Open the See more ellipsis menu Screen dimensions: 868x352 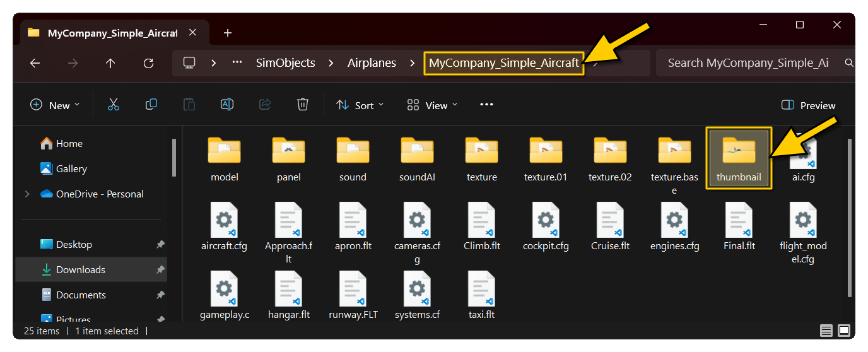point(486,105)
